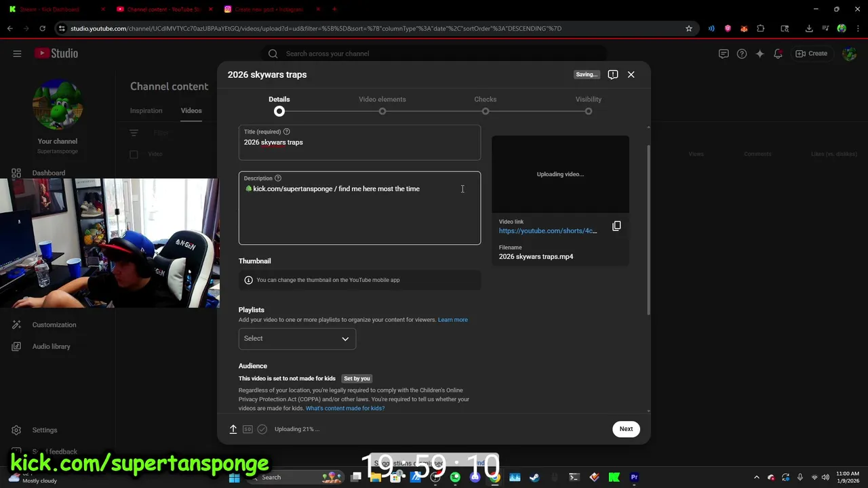
Task: Open the Studio help icon in header
Action: coord(742,54)
